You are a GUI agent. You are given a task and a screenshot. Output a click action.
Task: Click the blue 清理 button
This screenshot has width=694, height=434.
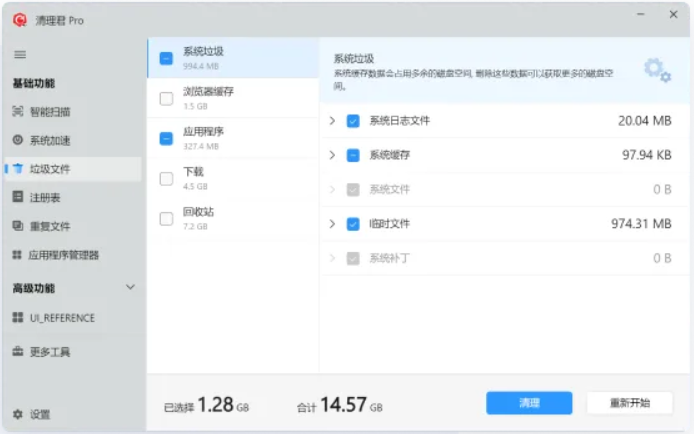click(x=529, y=403)
